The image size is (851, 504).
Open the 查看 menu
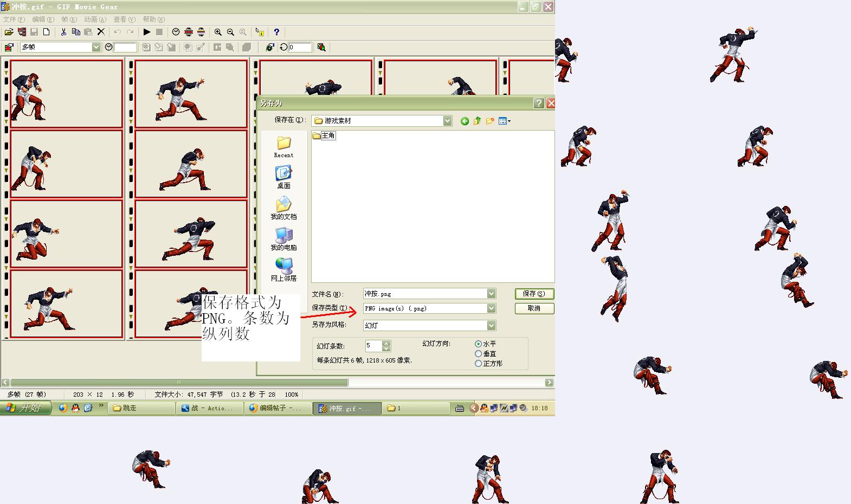pos(124,20)
